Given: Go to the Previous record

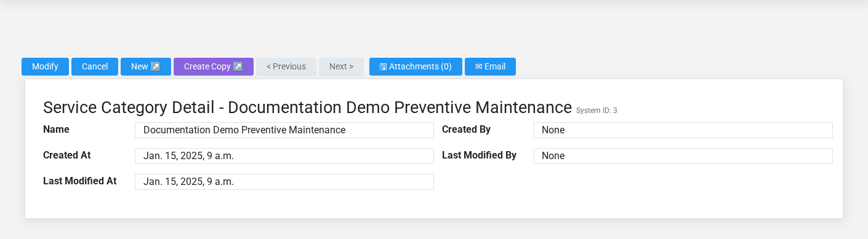Looking at the screenshot, I should pyautogui.click(x=286, y=66).
